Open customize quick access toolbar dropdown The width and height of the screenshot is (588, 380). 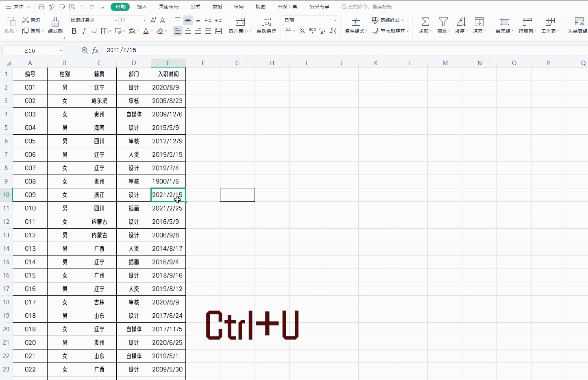point(102,7)
